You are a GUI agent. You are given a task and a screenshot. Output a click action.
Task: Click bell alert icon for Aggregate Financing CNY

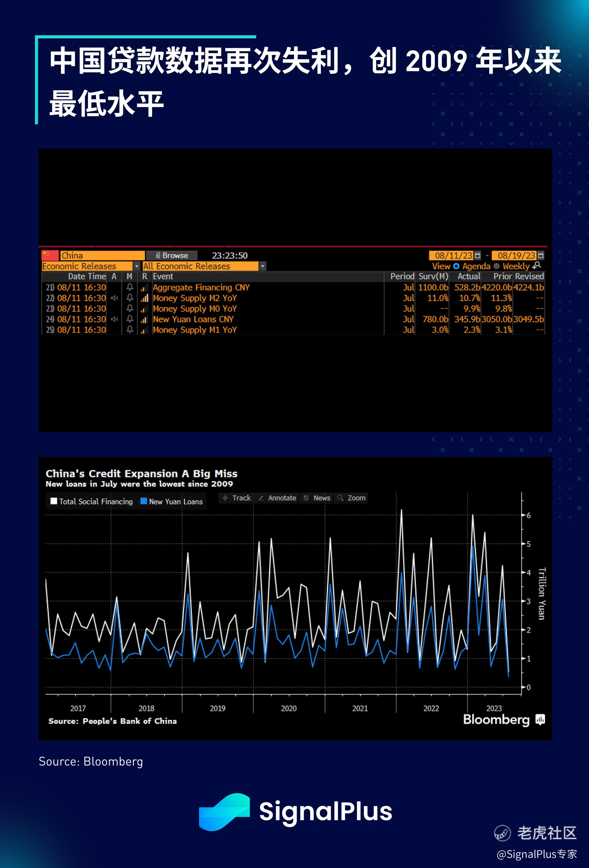129,287
